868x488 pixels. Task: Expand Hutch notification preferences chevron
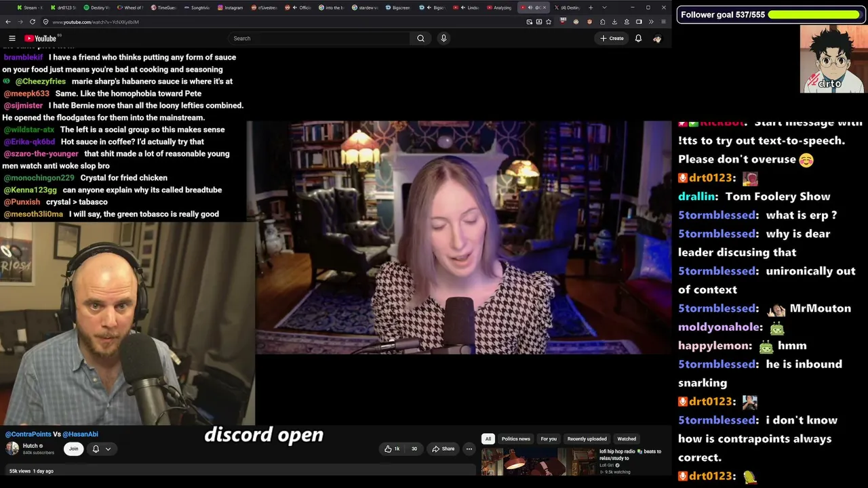pos(107,449)
